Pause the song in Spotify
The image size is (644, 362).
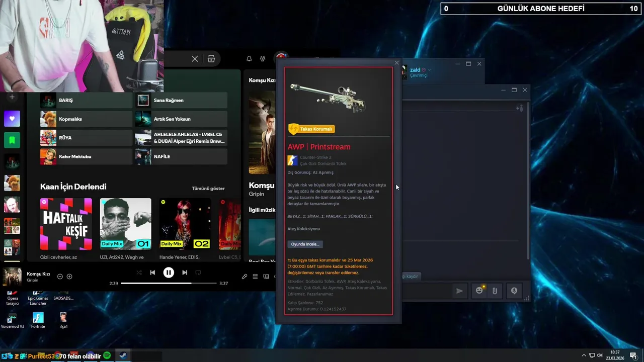pos(169,273)
